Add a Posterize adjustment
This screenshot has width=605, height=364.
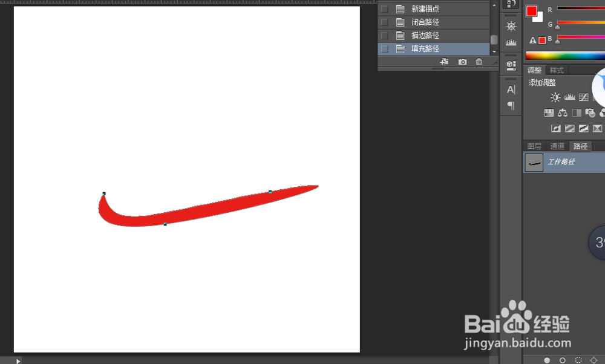[569, 128]
